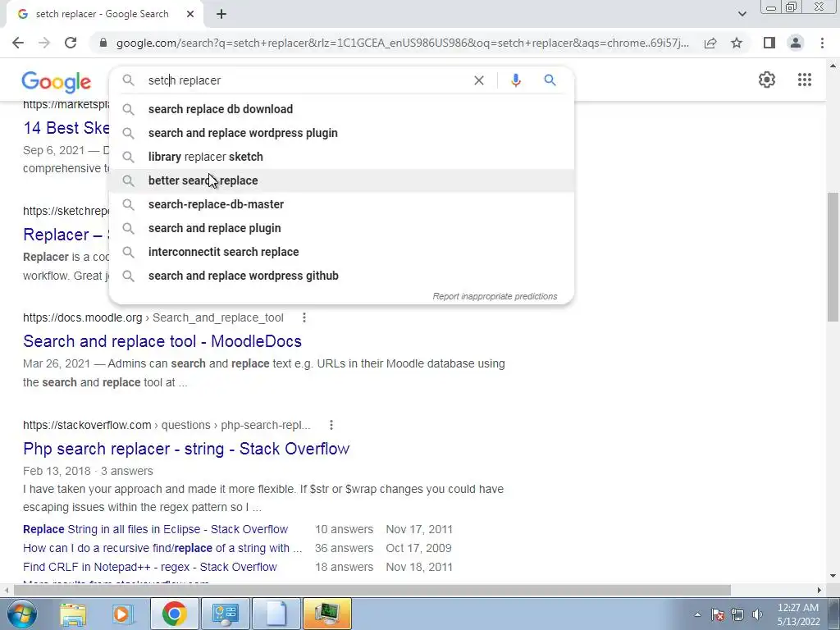Select suggestion 'search and replace plugin'
This screenshot has height=630, width=840.
tap(341, 228)
